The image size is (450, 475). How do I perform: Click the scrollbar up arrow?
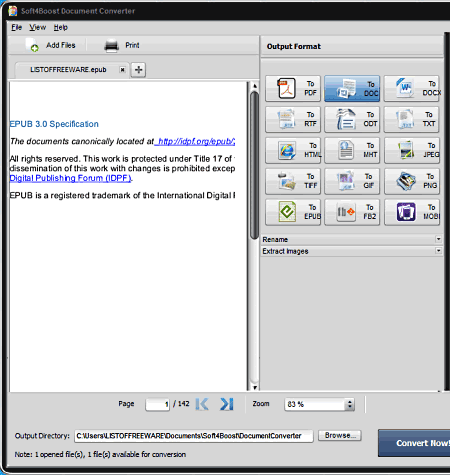255,86
